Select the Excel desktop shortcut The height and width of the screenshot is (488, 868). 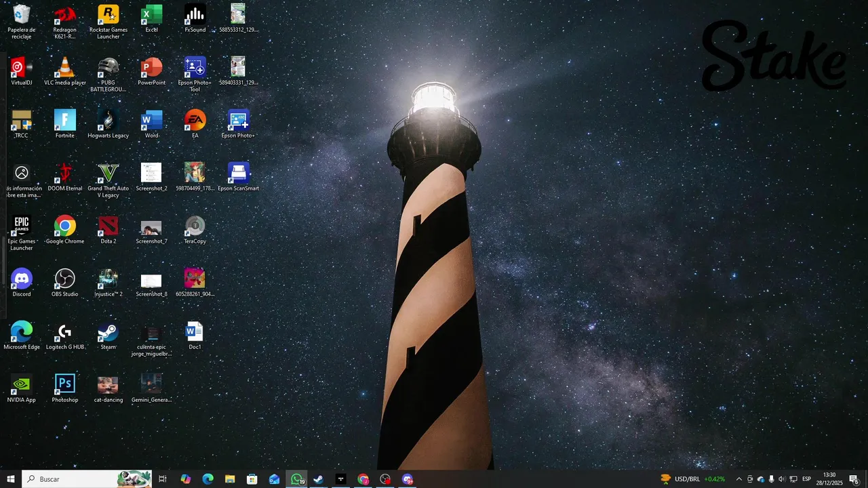[152, 19]
